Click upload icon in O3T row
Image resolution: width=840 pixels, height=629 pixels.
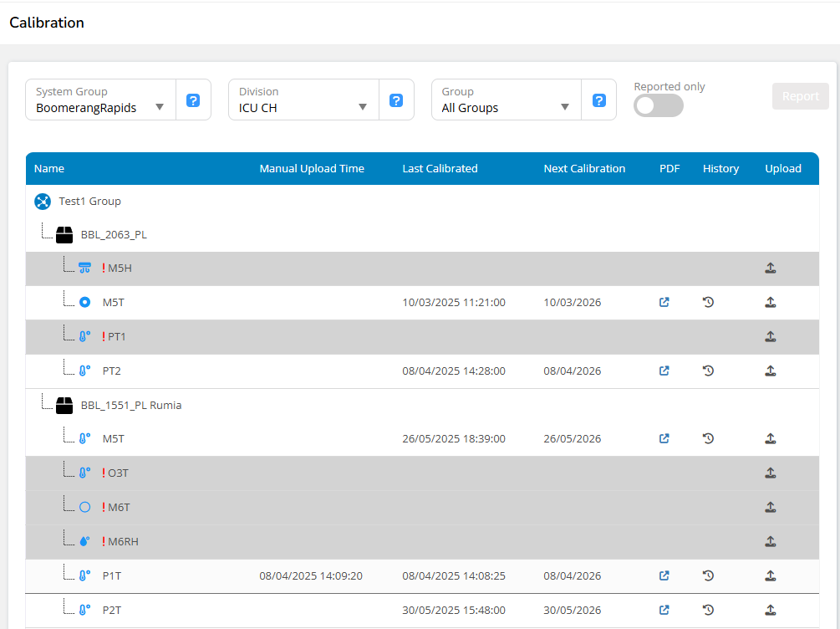771,473
